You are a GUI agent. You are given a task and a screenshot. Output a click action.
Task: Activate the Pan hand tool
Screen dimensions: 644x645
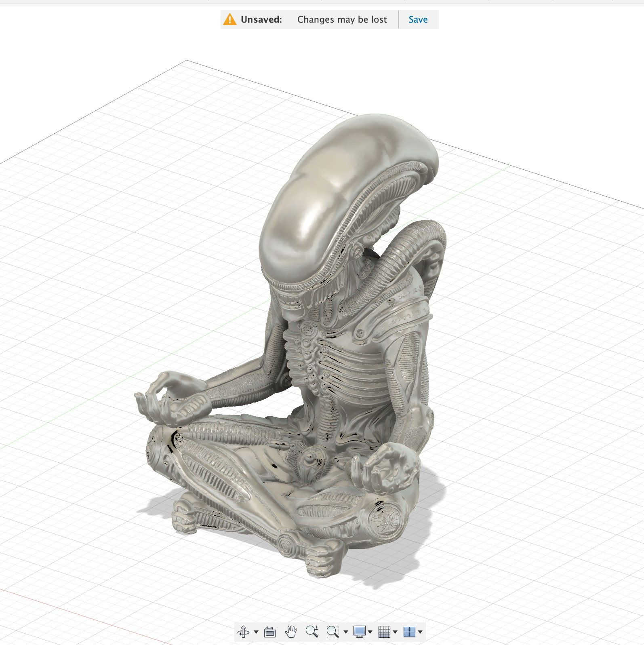[x=291, y=631]
